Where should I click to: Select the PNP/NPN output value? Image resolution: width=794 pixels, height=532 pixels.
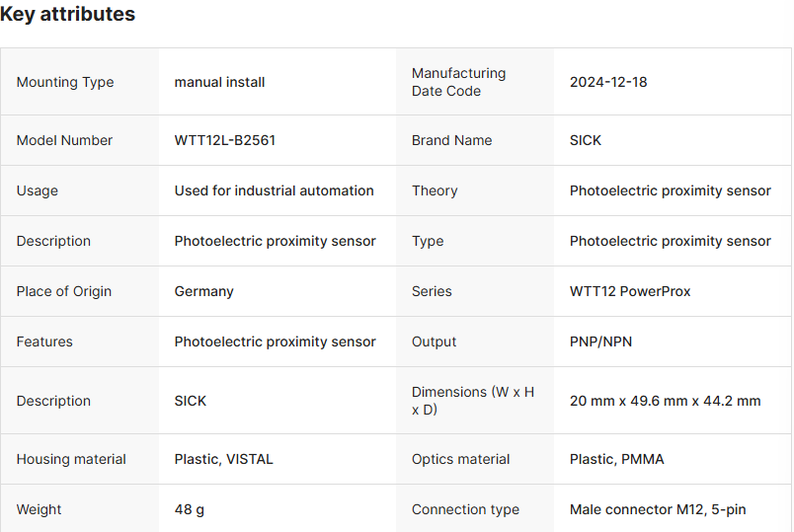tap(601, 342)
